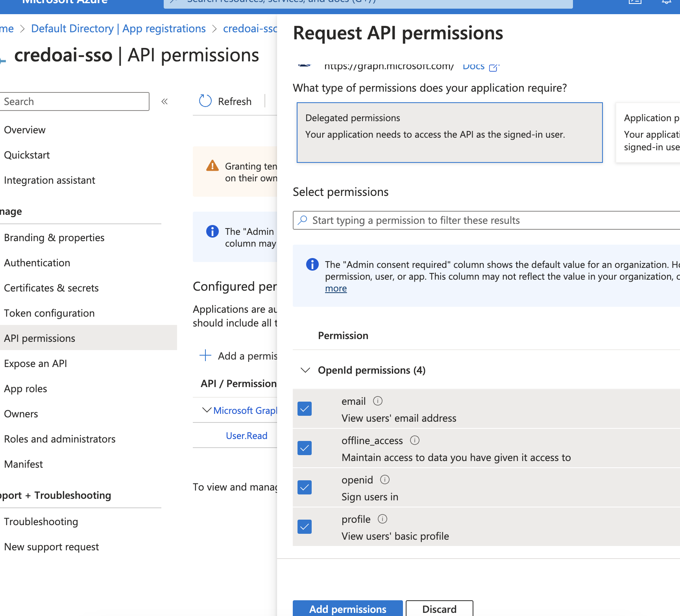
Task: Click the Microsoft Graph link
Action: point(245,410)
